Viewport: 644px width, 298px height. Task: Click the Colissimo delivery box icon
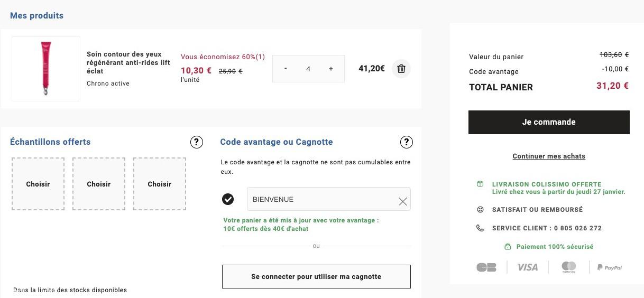click(x=480, y=184)
